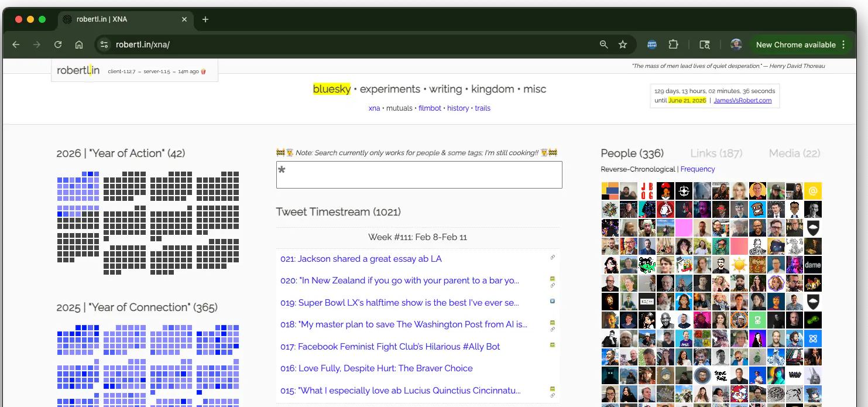Reload the page with the refresh icon

[x=58, y=45]
